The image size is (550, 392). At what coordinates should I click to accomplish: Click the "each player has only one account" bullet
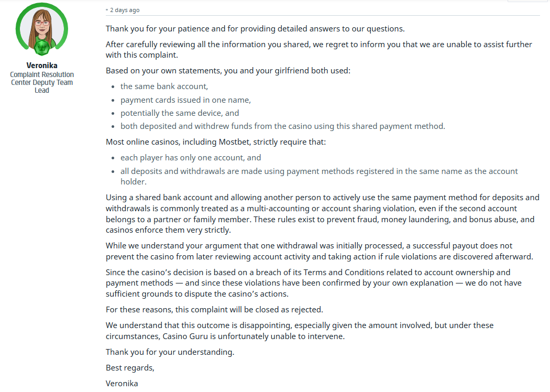click(191, 157)
